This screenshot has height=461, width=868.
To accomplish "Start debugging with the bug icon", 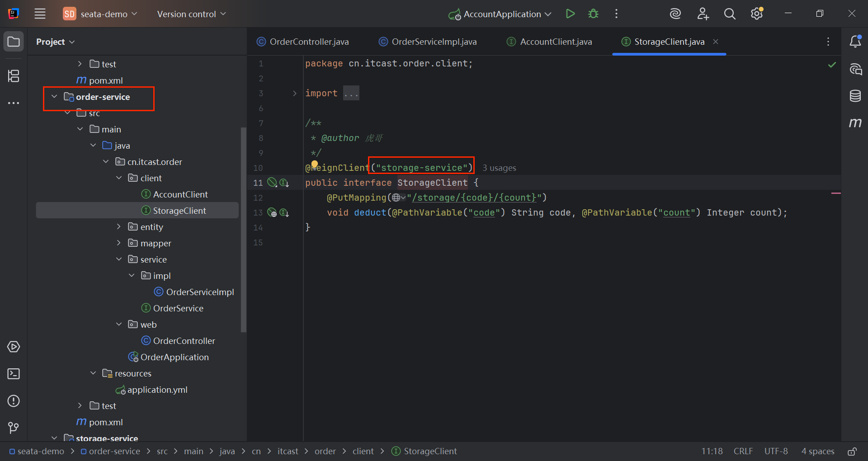I will (x=593, y=14).
